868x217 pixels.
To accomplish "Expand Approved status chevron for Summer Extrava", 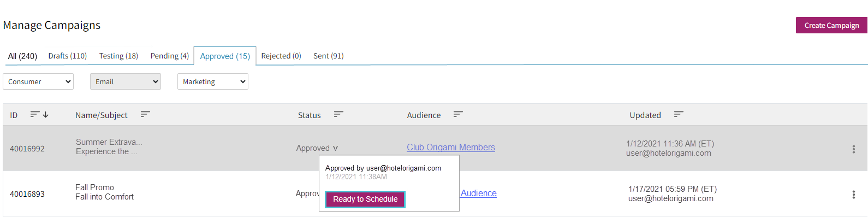I will [335, 148].
